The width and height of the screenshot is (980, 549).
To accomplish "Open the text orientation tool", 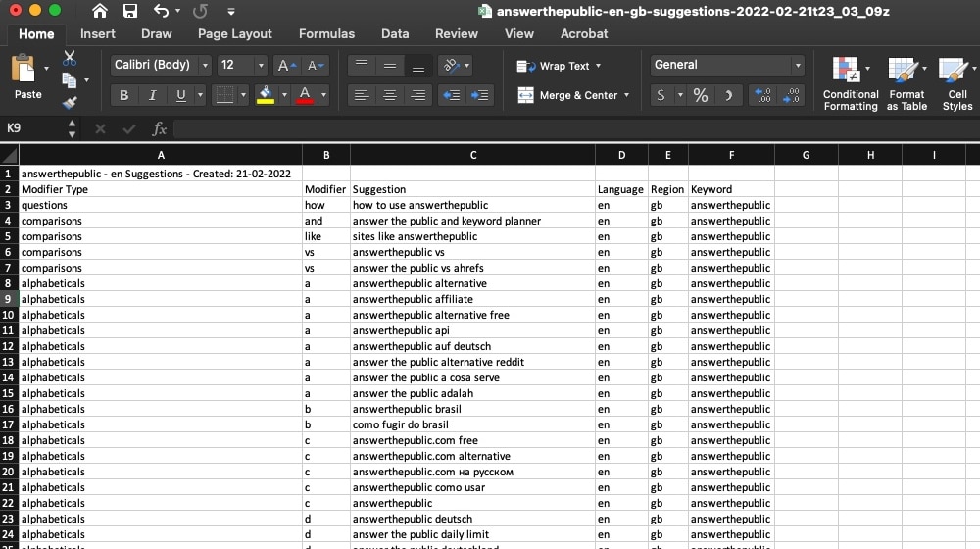I will click(x=451, y=65).
